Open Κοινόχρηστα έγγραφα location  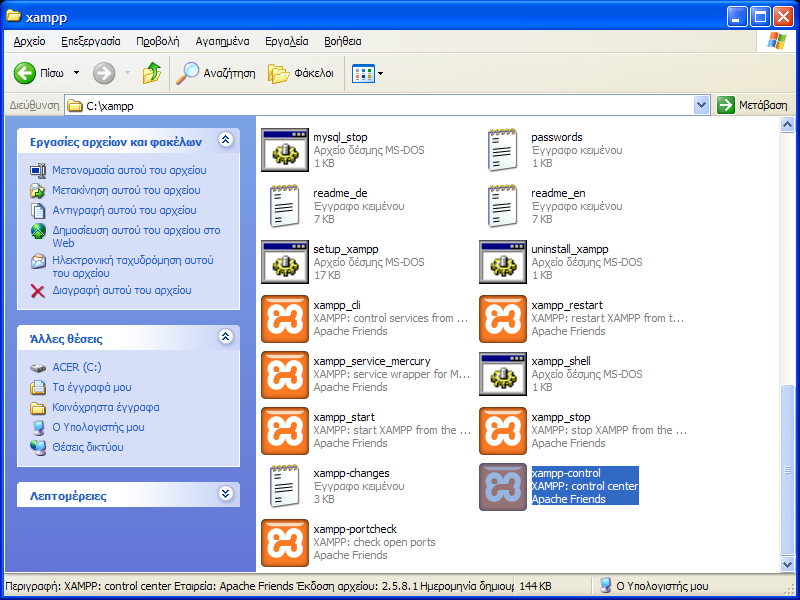(106, 407)
